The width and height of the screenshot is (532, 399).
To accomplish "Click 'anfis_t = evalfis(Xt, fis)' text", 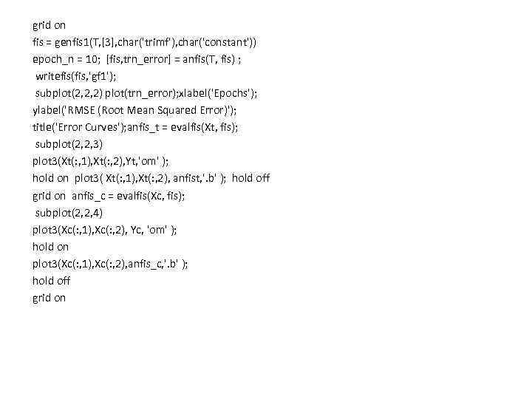I will (x=183, y=127).
